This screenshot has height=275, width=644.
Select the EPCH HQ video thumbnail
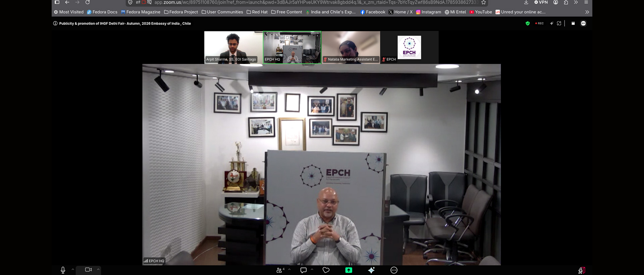pyautogui.click(x=292, y=47)
